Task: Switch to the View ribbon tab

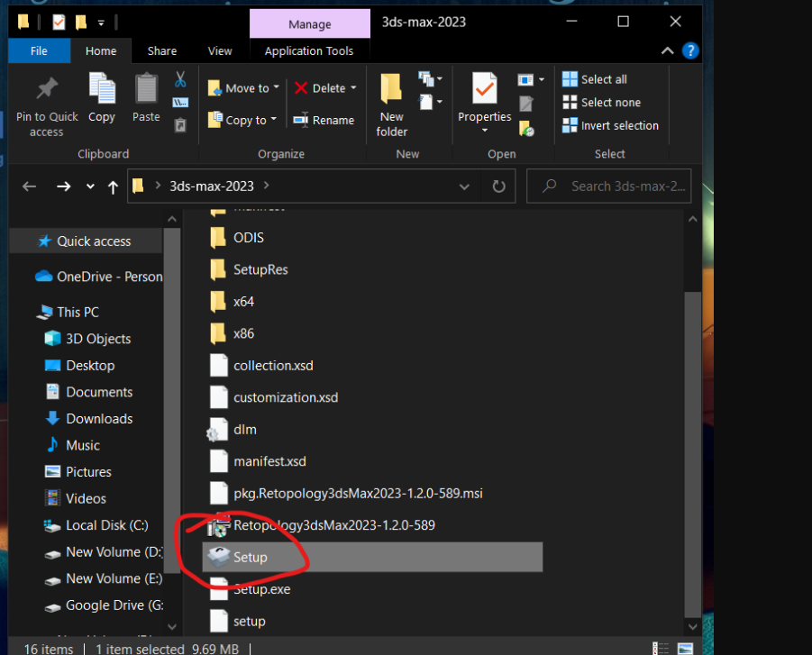Action: pos(220,51)
